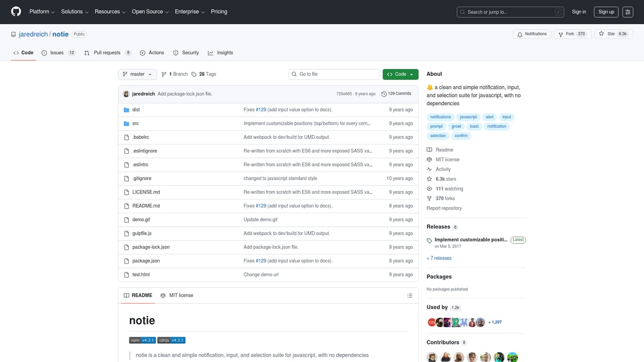644x362 pixels.
Task: Click the Activity pulse icon in About
Action: (x=429, y=169)
